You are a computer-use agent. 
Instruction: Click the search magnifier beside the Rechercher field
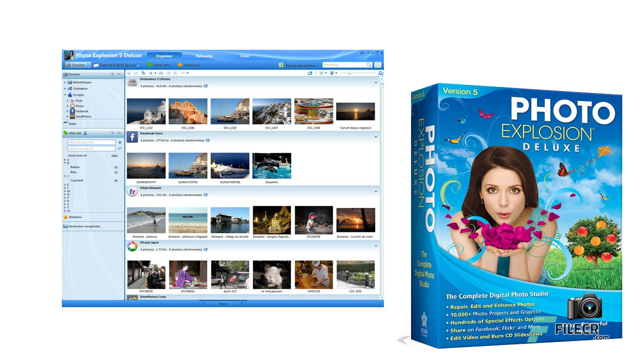pyautogui.click(x=369, y=65)
